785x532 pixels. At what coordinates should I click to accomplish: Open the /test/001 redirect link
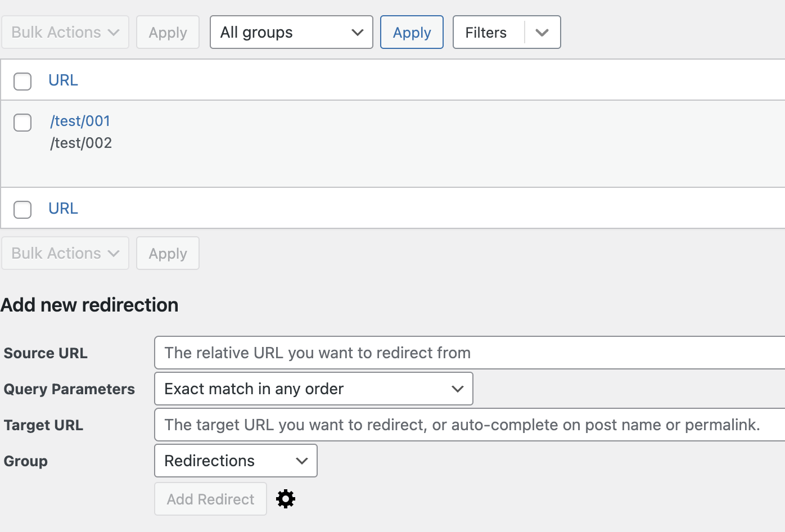[80, 121]
